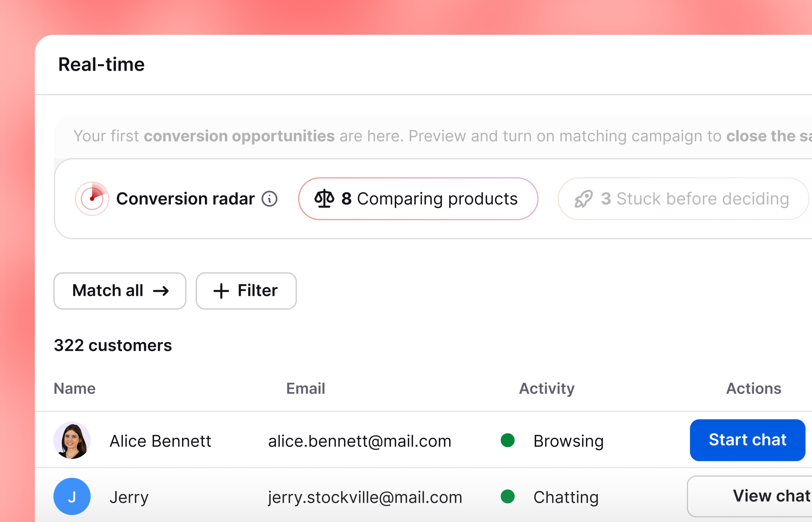Click the Real-time page title
This screenshot has height=522, width=812.
[x=101, y=65]
